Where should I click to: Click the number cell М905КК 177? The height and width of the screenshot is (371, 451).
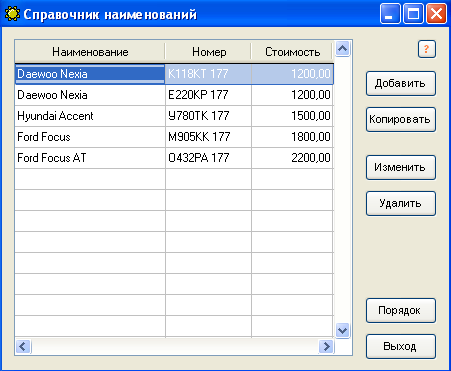[x=208, y=137]
